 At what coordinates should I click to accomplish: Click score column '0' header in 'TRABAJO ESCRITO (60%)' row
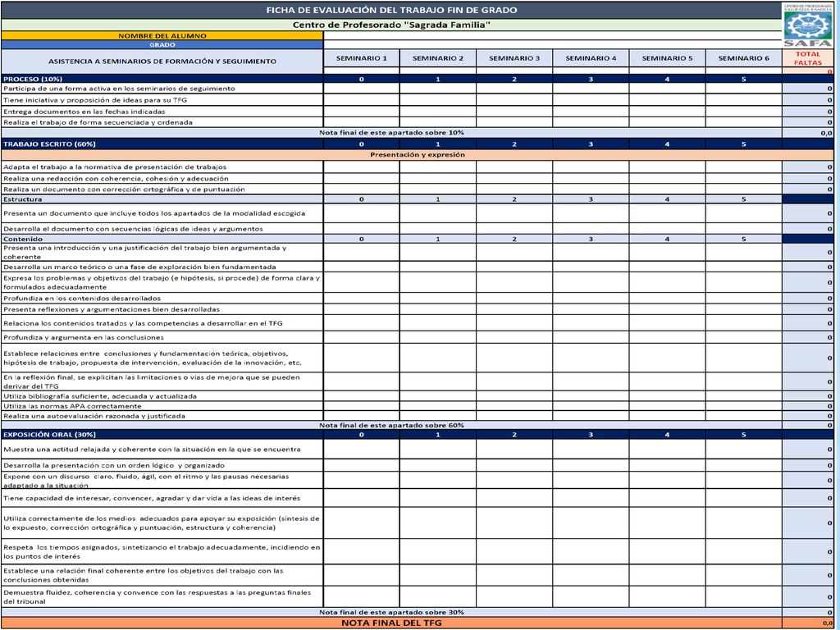point(361,144)
